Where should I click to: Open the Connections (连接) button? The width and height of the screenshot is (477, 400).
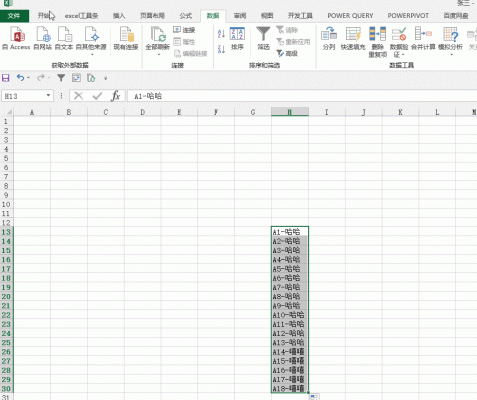point(184,30)
